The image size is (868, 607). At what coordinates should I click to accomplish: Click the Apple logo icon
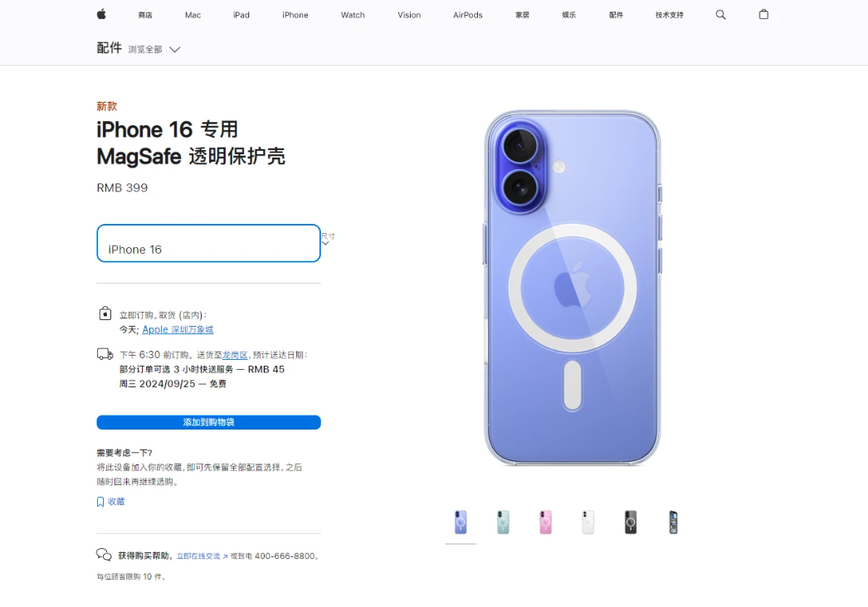click(x=101, y=14)
